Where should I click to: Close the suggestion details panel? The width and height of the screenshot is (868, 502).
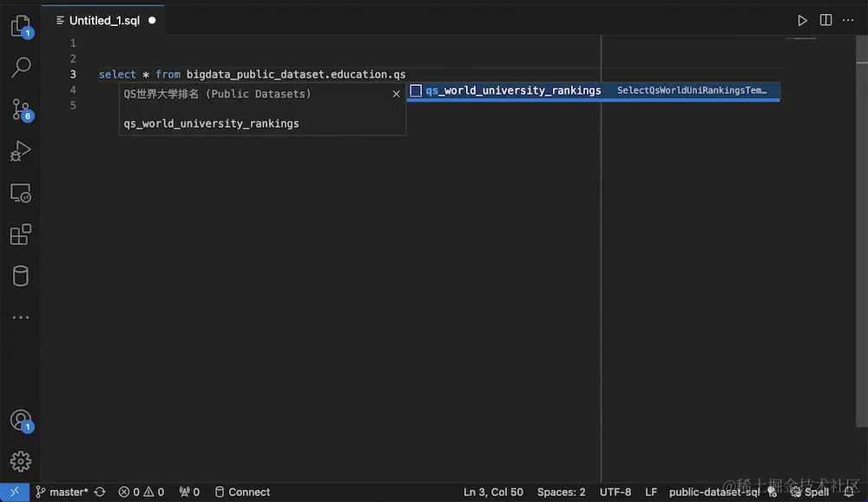pyautogui.click(x=396, y=94)
